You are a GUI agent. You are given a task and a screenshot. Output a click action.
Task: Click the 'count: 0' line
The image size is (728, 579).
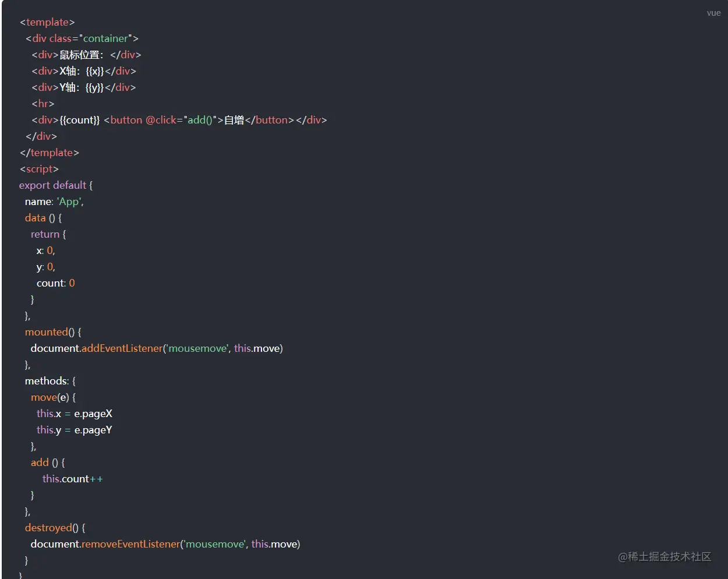point(55,283)
